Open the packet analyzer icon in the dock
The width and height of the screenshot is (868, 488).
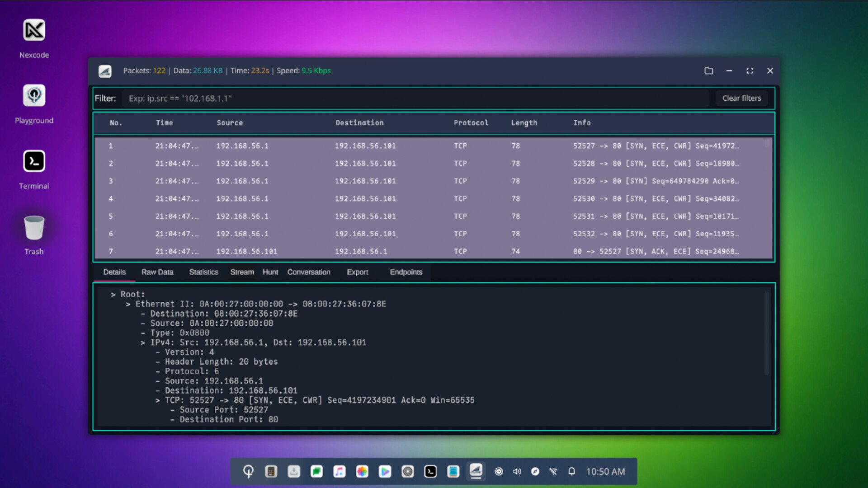[476, 471]
